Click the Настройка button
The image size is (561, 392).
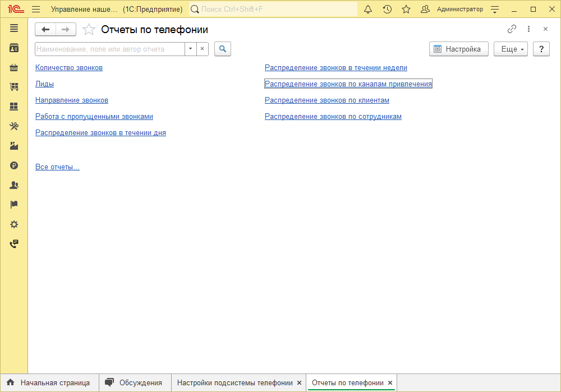458,49
